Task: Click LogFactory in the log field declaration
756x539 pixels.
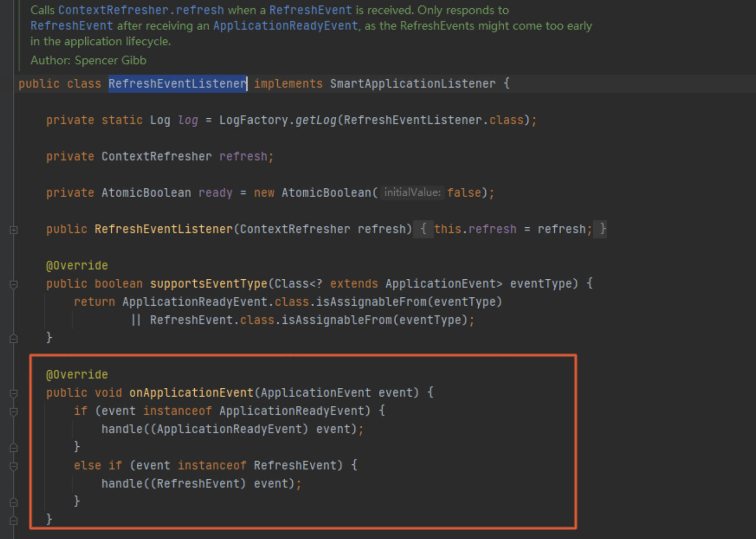Action: pos(254,120)
